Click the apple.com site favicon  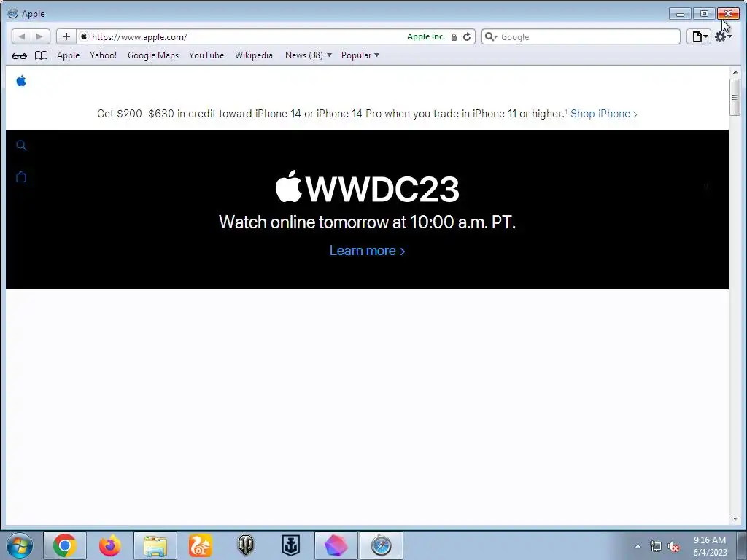[x=83, y=36]
